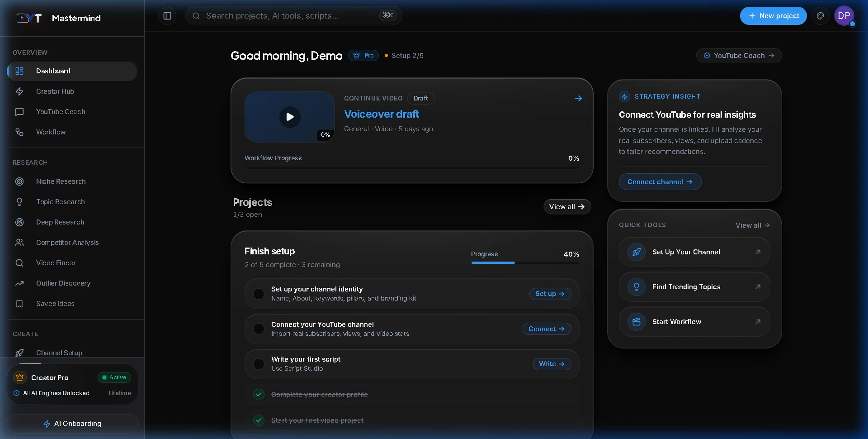Click the clapperboard icon in Start Workflow

pos(637,322)
